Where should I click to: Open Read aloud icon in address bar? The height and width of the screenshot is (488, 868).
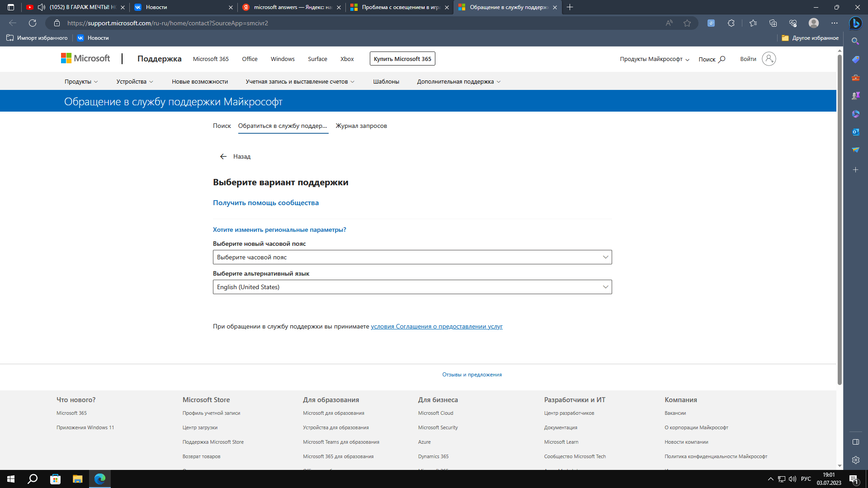(x=669, y=23)
